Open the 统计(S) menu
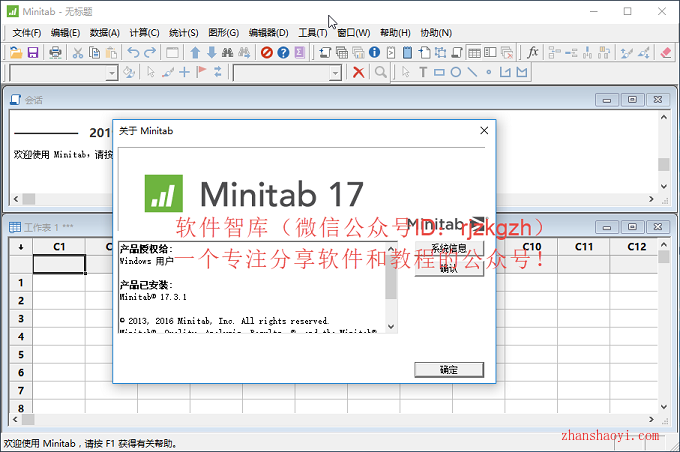This screenshot has width=680, height=452. tap(183, 33)
